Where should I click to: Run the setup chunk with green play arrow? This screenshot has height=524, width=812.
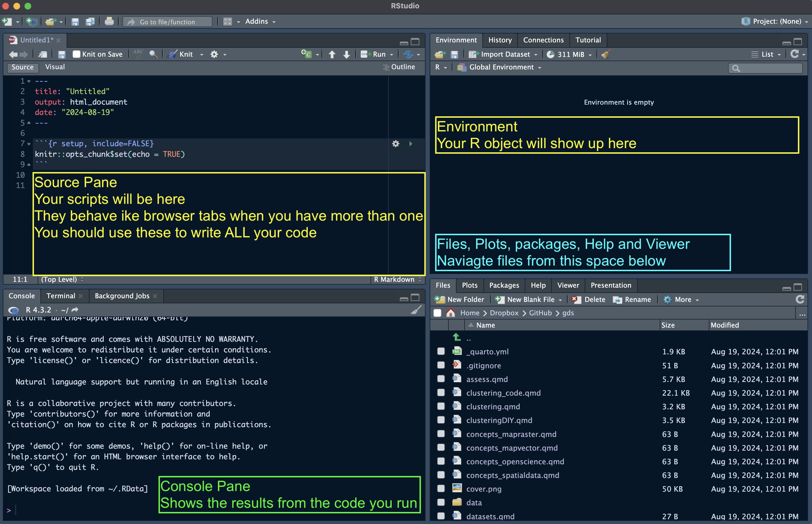point(411,144)
